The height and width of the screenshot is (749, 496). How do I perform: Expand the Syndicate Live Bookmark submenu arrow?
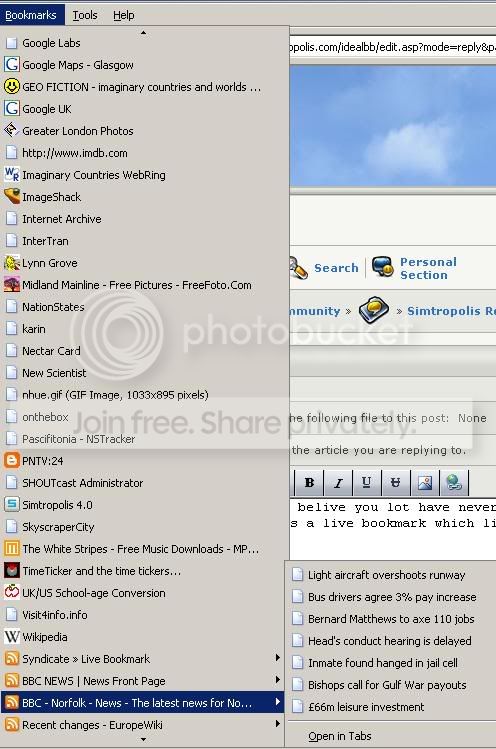[277, 658]
